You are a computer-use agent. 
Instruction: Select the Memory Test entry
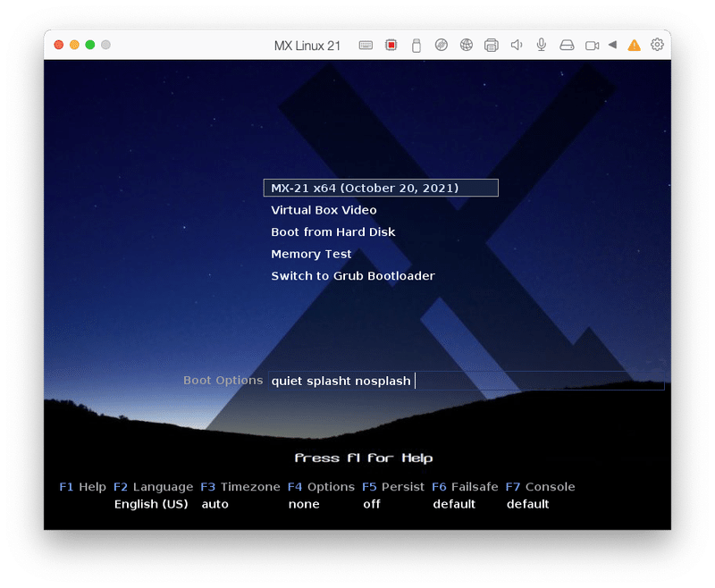pyautogui.click(x=311, y=254)
